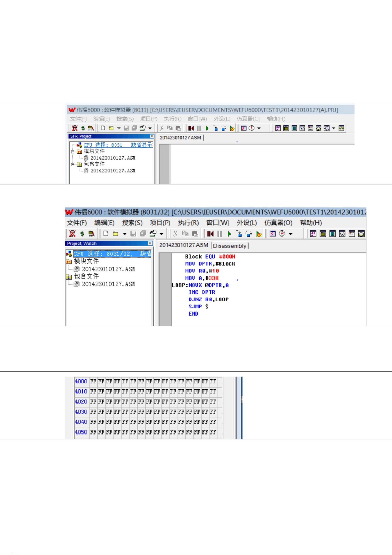Screen dimensions: 392x555
Task: Click Run to Cursor icon in 8031/32 window
Action: 259,234
